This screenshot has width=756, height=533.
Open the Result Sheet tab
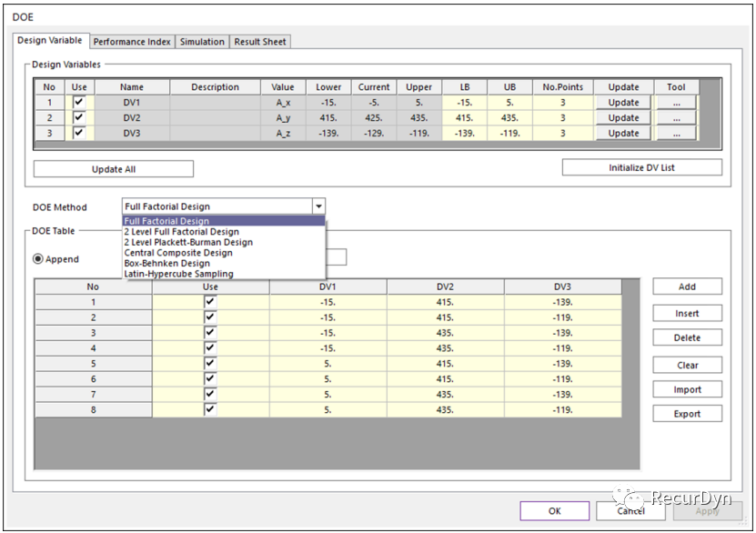coord(260,42)
